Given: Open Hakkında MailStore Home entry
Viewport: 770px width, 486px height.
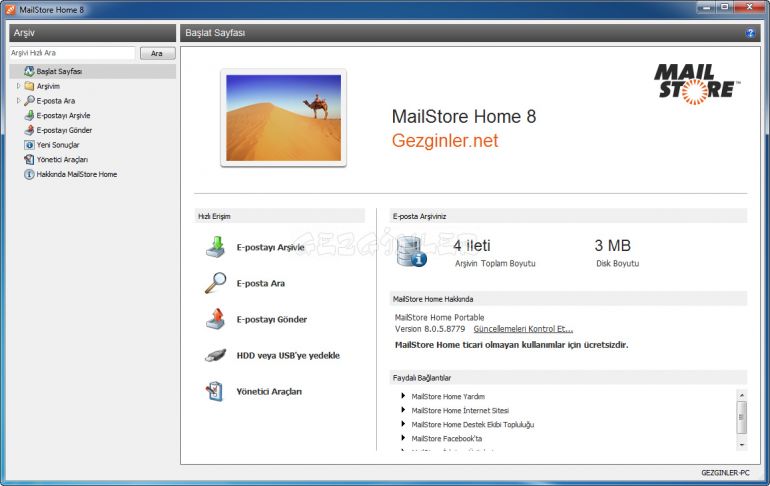Looking at the screenshot, I should (x=77, y=174).
